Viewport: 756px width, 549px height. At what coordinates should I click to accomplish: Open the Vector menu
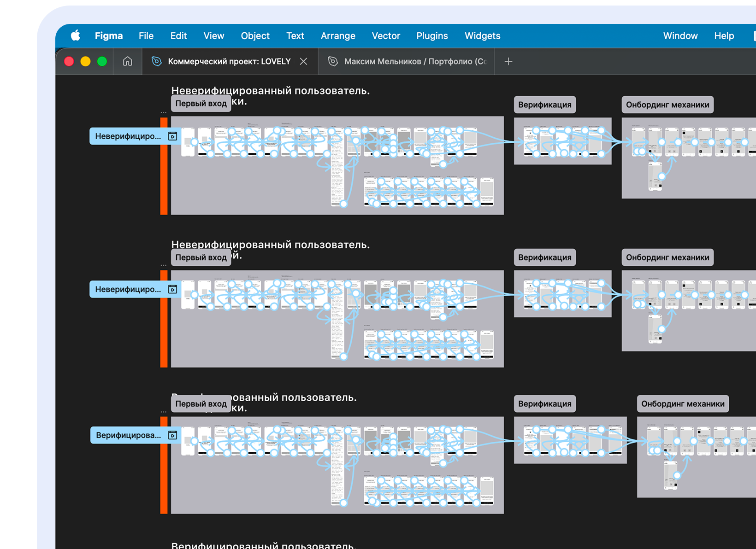coord(385,36)
